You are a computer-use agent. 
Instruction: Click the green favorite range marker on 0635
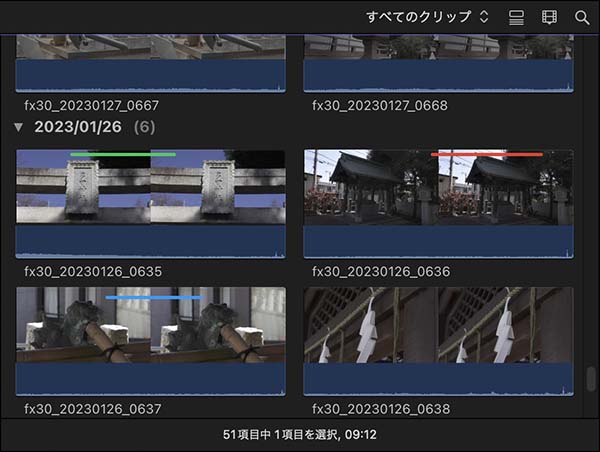pos(123,155)
